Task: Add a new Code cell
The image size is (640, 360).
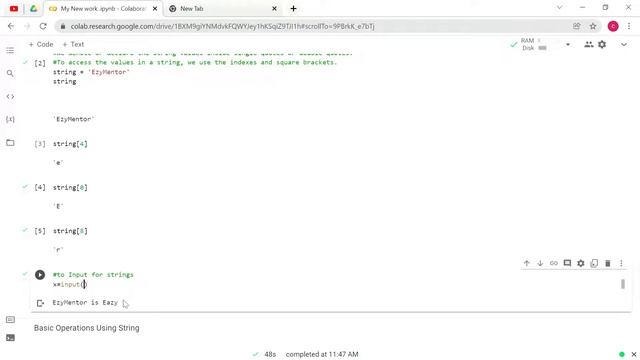Action: click(41, 44)
